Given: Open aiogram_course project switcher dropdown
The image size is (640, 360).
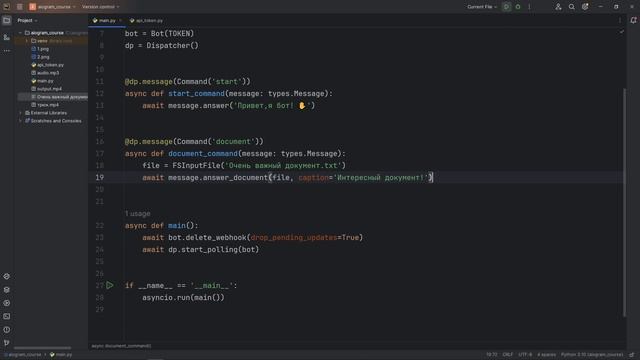Looking at the screenshot, I should click(52, 7).
